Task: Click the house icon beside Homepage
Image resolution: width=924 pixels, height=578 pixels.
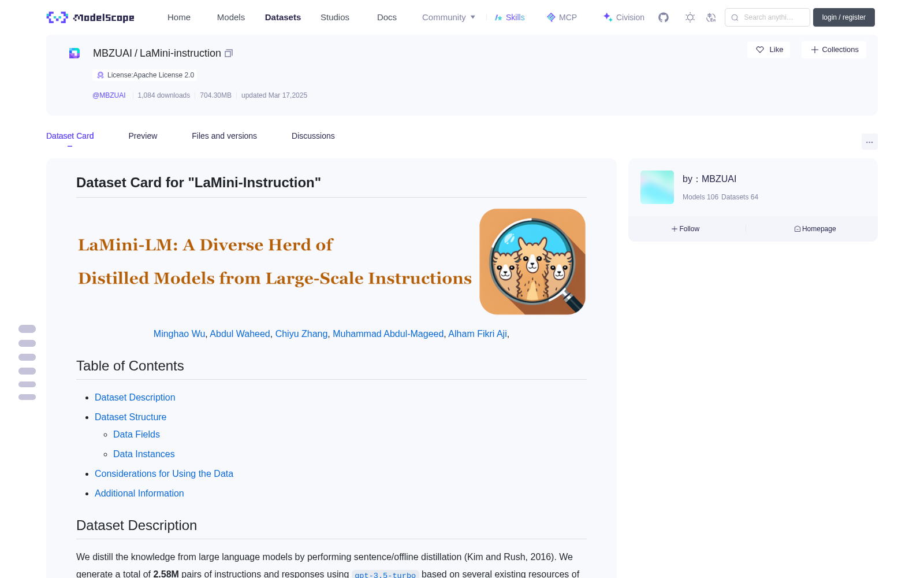Action: click(798, 229)
